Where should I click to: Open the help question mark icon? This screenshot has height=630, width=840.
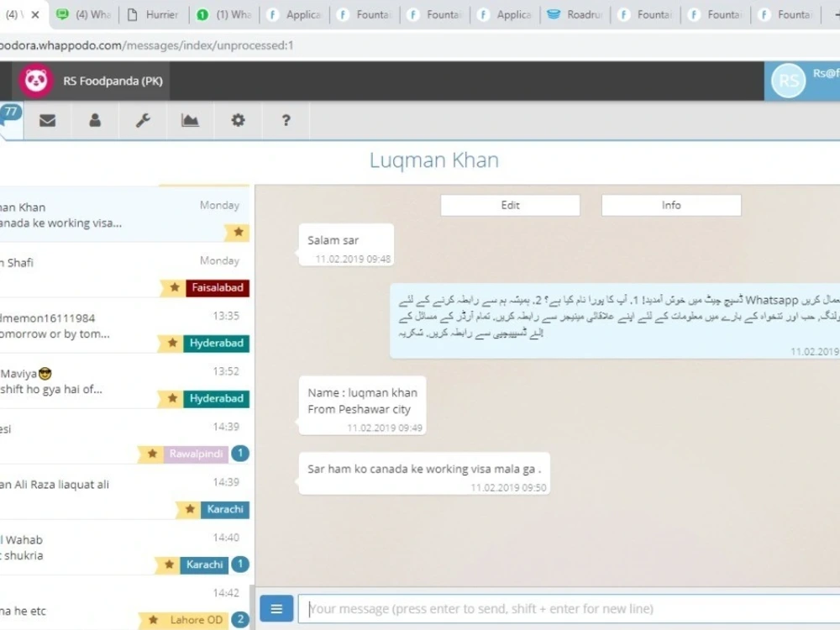tap(286, 120)
